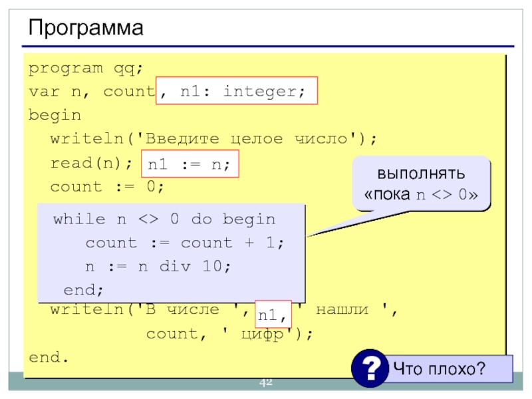Image resolution: width=532 pixels, height=399 pixels.
Task: Click the 'n := n div 10;' line
Action: click(x=158, y=267)
